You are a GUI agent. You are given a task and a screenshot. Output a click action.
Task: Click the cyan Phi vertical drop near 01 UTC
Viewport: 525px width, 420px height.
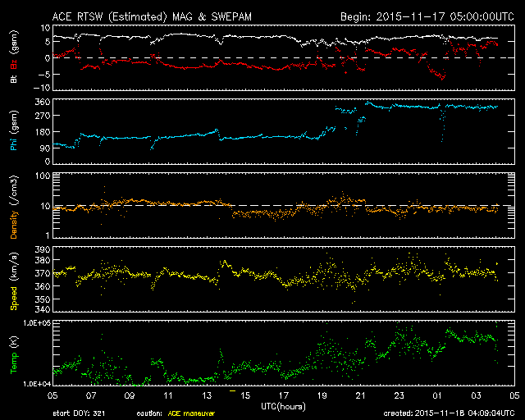click(443, 126)
